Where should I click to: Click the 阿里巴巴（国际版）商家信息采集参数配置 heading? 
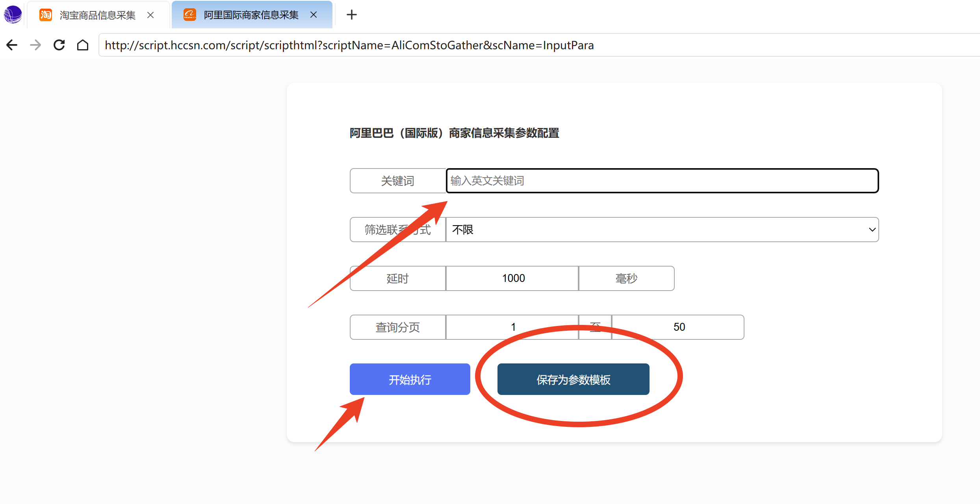(x=455, y=133)
